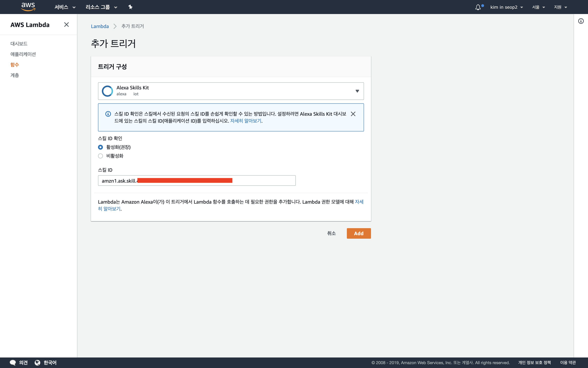The image size is (588, 368).
Task: Click the feedback speech bubble icon
Action: (x=13, y=363)
